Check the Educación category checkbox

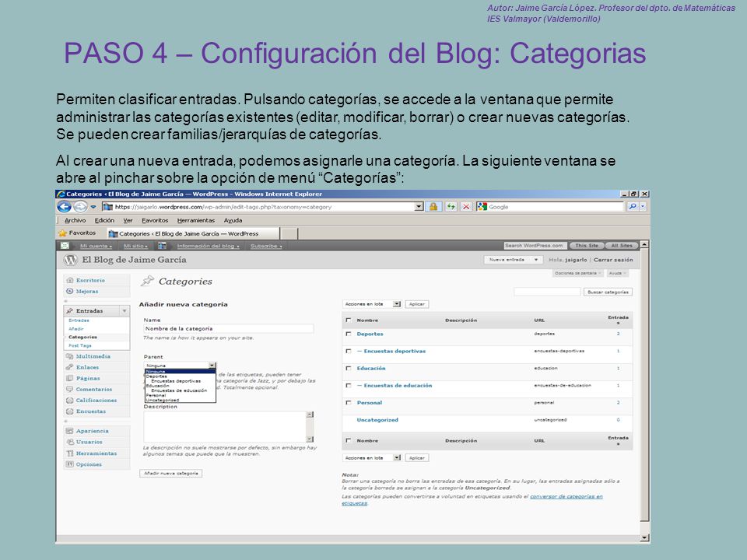pyautogui.click(x=349, y=368)
